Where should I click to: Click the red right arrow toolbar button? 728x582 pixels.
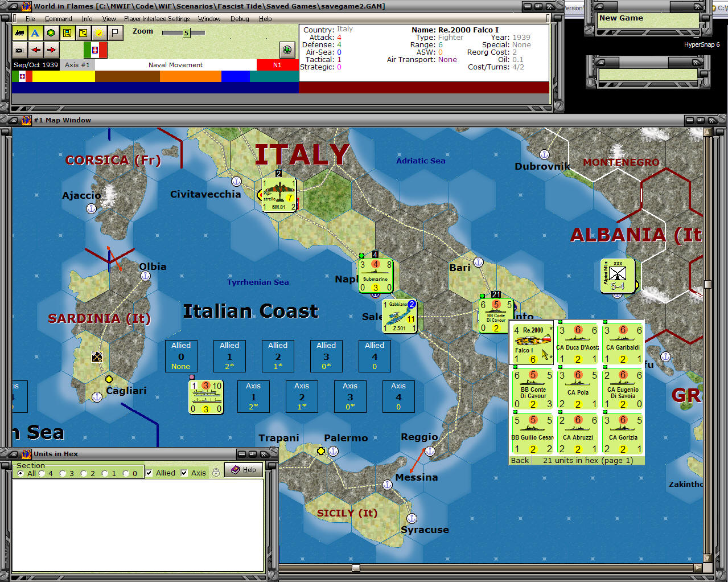[51, 50]
